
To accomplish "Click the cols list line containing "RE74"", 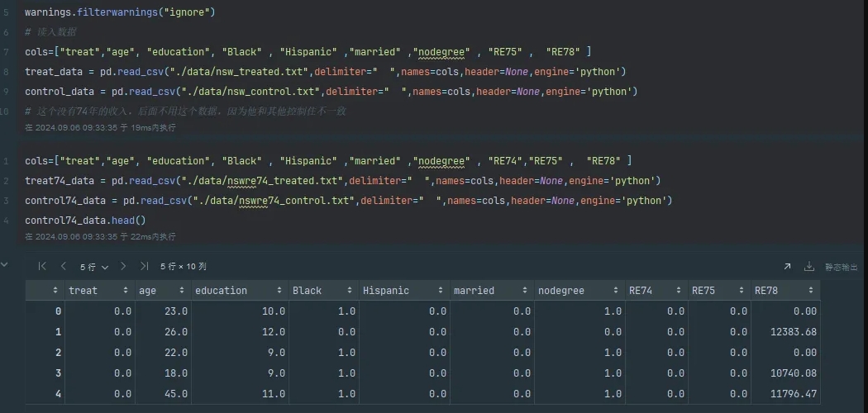I will 328,161.
